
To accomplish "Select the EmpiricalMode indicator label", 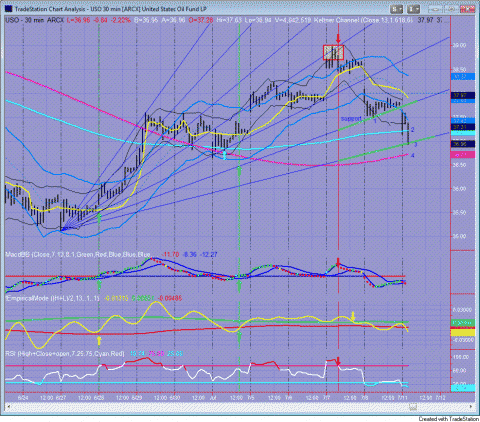I will click(52, 298).
